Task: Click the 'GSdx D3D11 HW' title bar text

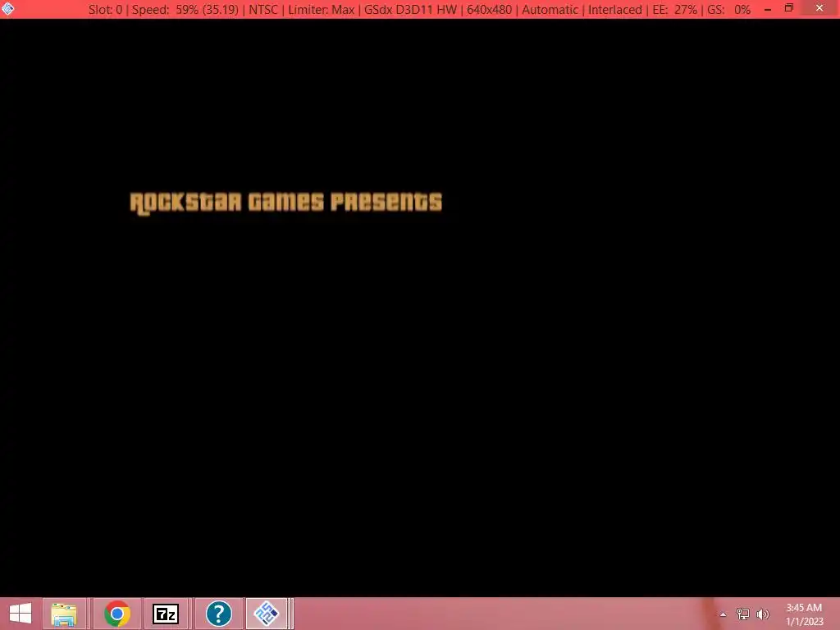Action: (x=410, y=10)
